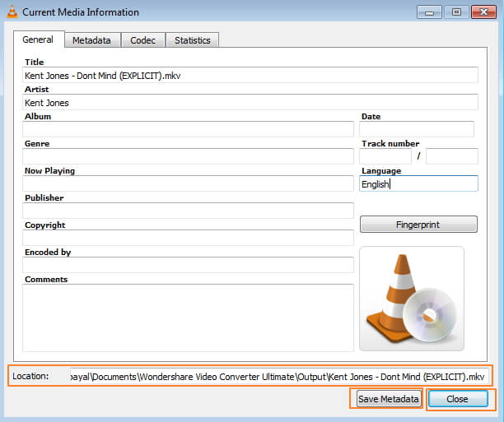Open the Statistics tab
Screen dimensions: 504x422
coord(192,40)
